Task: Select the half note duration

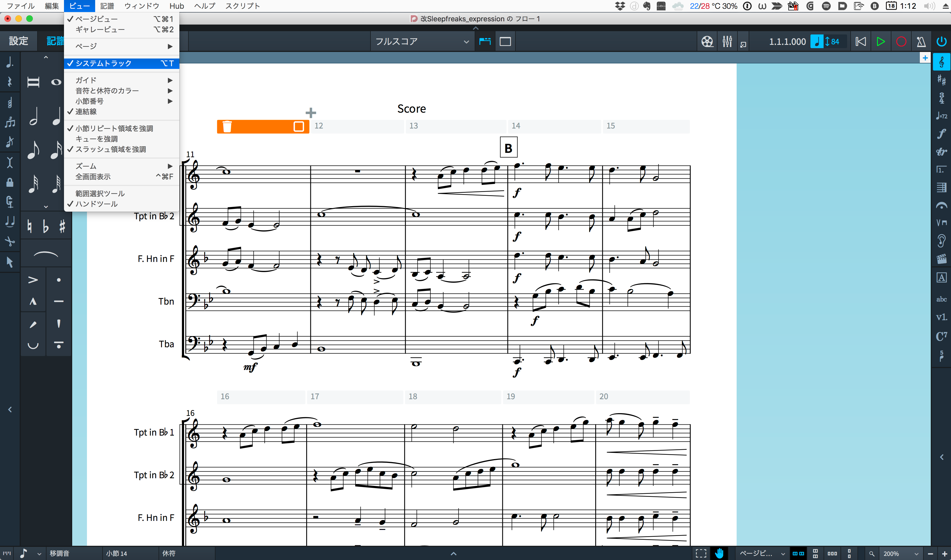Action: click(x=34, y=116)
